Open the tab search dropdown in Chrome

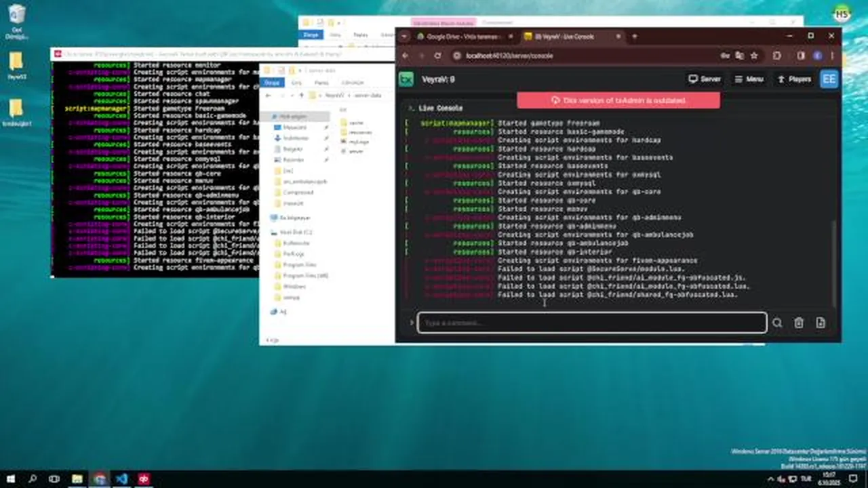[x=405, y=37]
